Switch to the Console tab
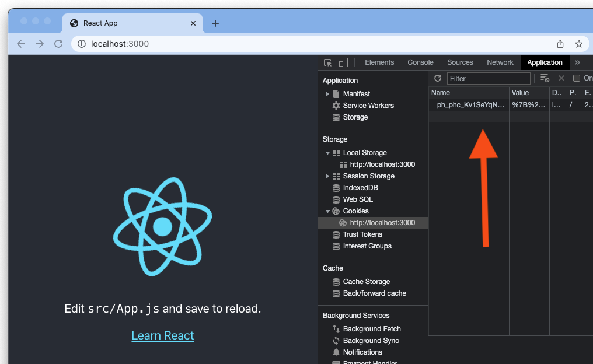Screen dimensions: 593x364 click(x=420, y=62)
